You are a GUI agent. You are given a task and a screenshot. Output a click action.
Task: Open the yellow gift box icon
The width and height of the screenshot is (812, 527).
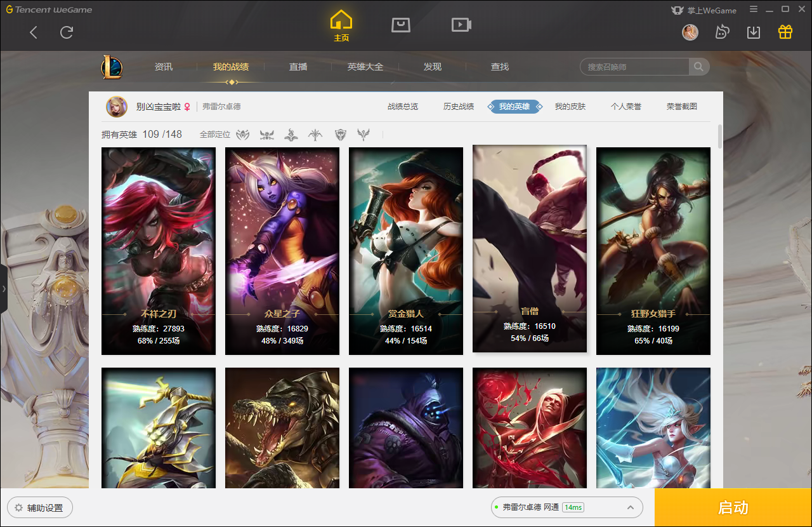click(785, 32)
